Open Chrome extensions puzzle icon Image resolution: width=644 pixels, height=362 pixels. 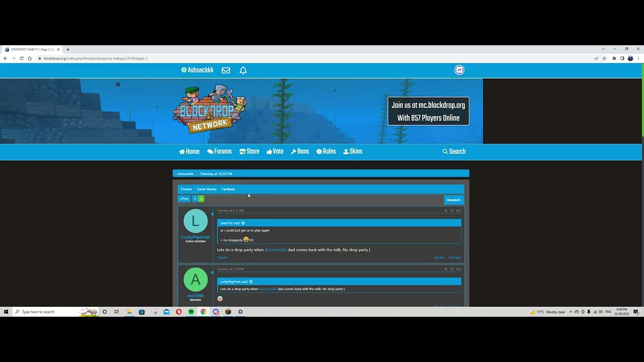(614, 58)
